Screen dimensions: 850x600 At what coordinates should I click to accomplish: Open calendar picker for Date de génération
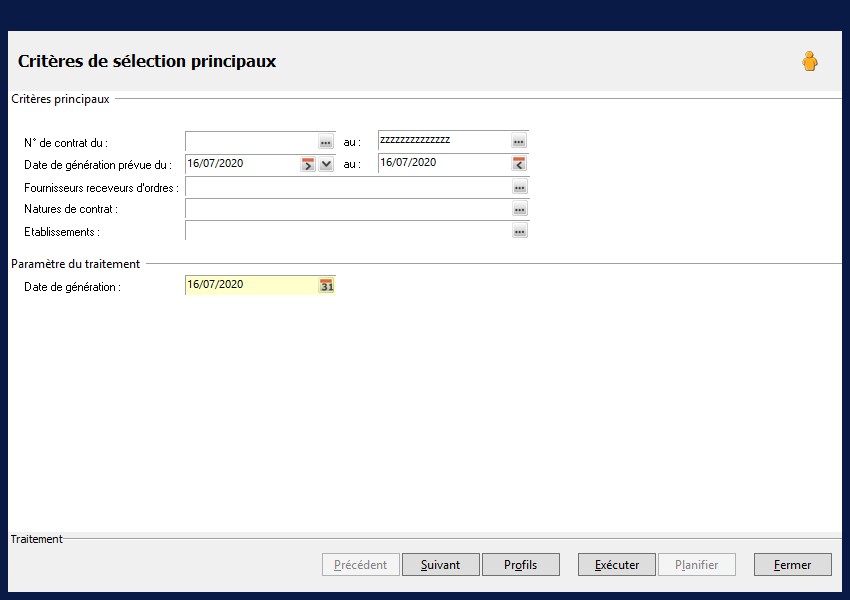click(326, 285)
